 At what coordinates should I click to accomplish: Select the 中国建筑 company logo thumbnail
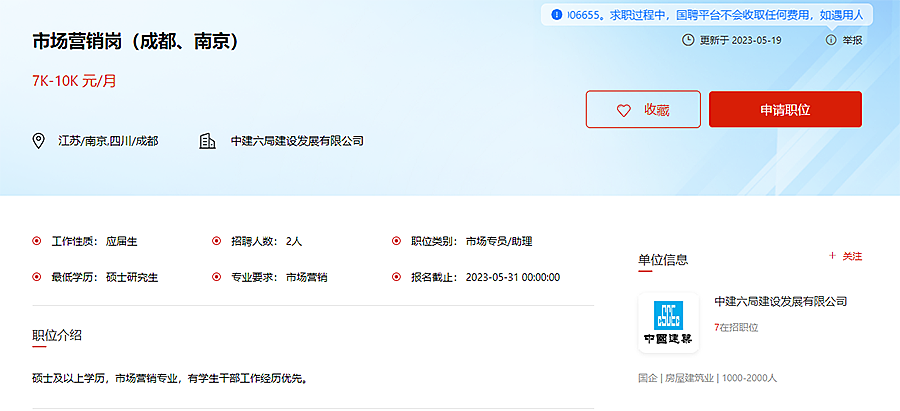pos(668,322)
